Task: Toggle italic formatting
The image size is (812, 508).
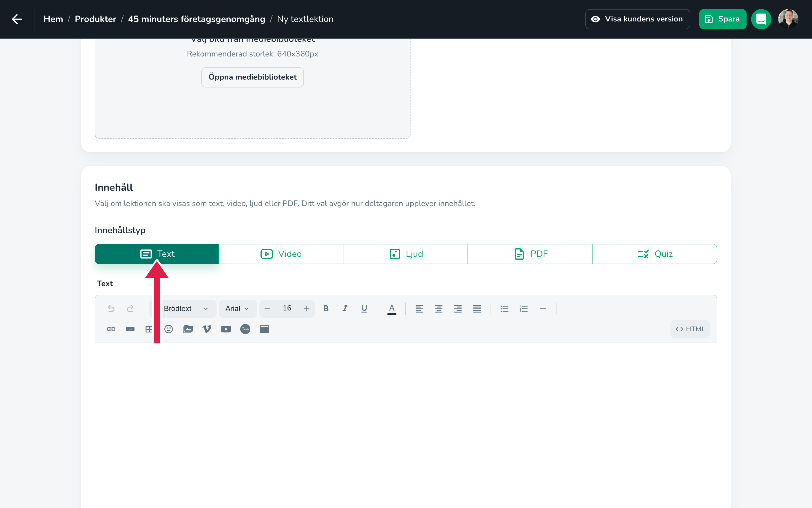Action: [x=345, y=308]
